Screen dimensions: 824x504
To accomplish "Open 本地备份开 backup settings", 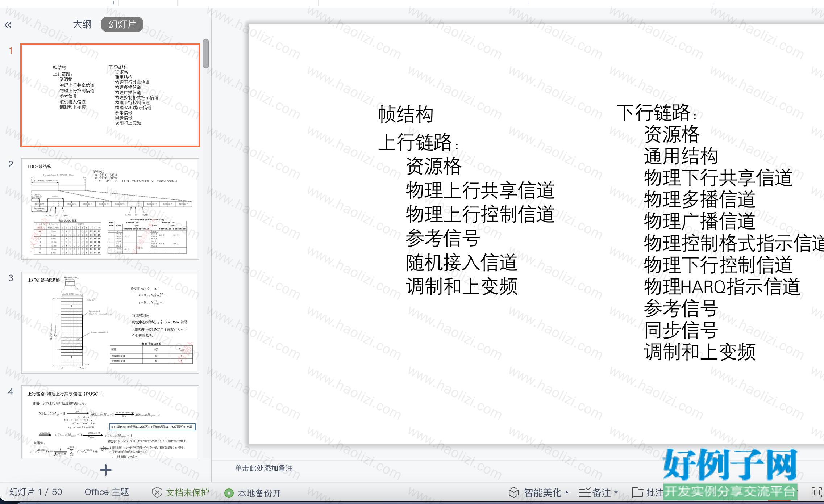I will (x=259, y=493).
